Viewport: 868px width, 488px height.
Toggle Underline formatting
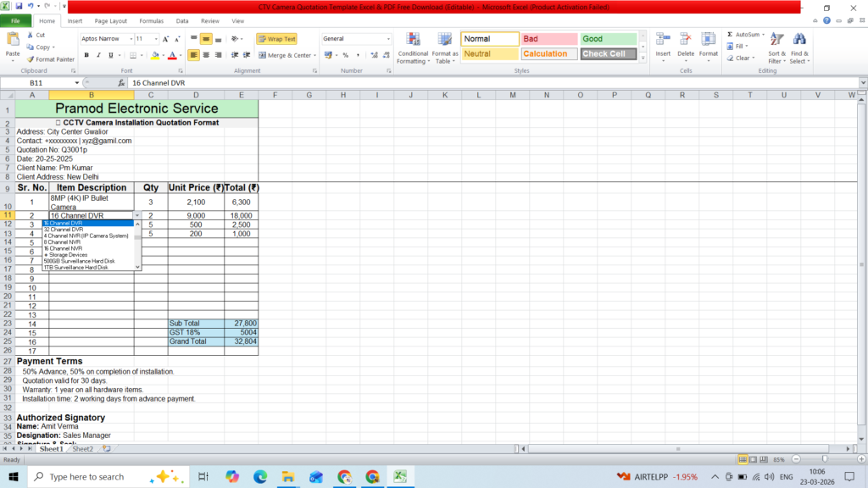[x=111, y=55]
